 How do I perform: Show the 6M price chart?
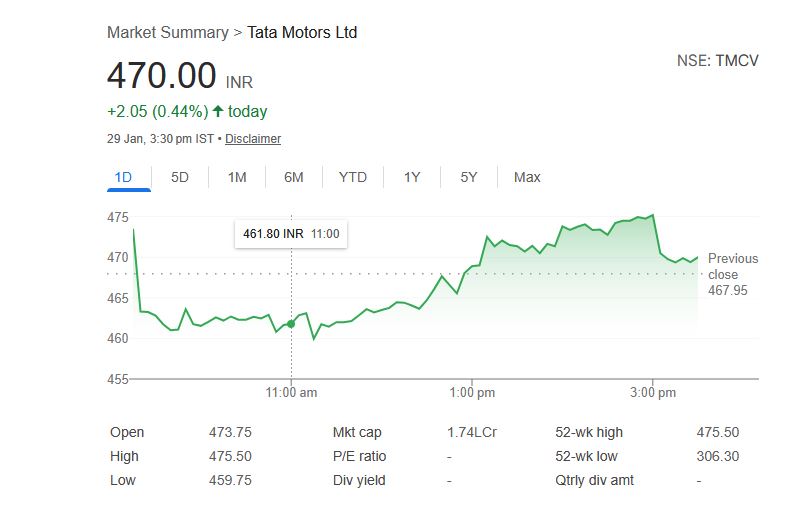pos(293,177)
